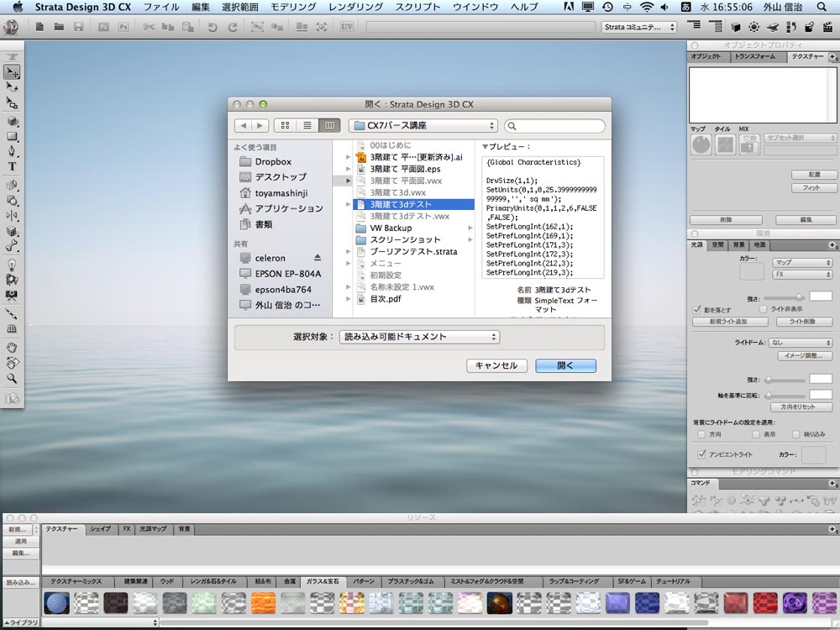840x630 pixels.
Task: Toggle the アンビエントライト checkbox
Action: (x=701, y=454)
